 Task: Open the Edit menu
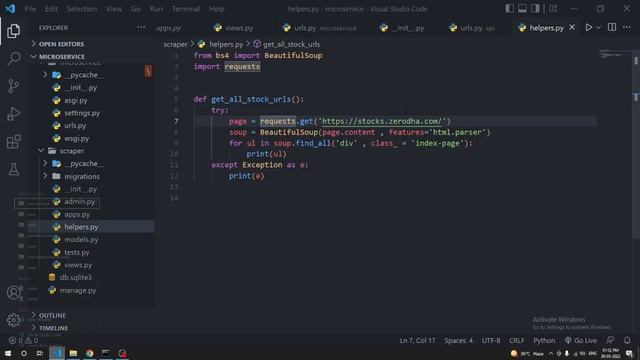click(x=51, y=9)
